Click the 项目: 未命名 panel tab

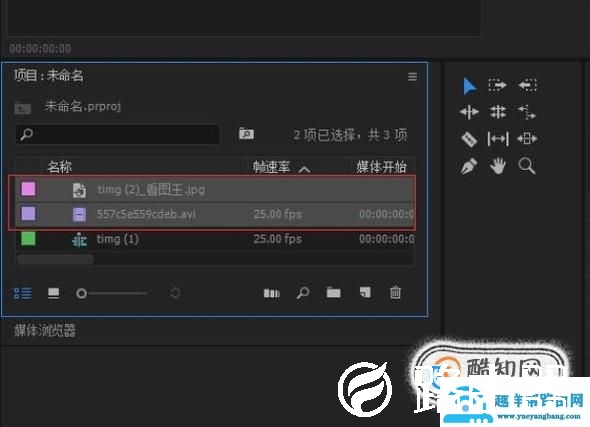pos(49,76)
